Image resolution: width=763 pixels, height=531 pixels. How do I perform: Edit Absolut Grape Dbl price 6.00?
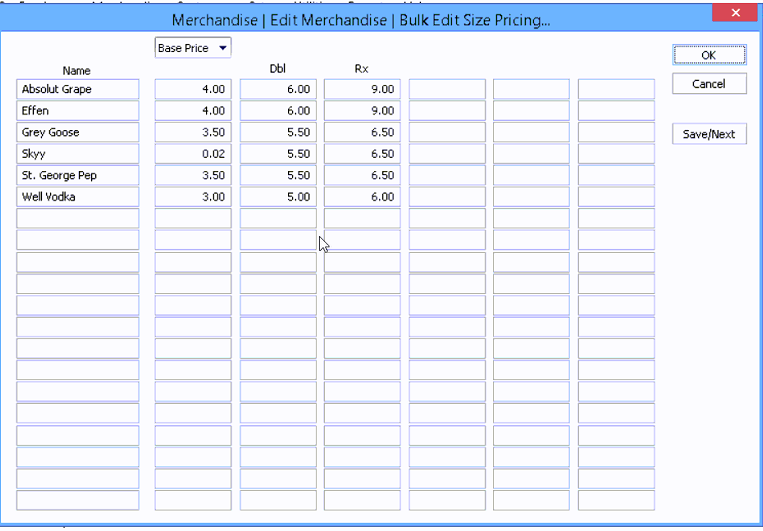(278, 89)
